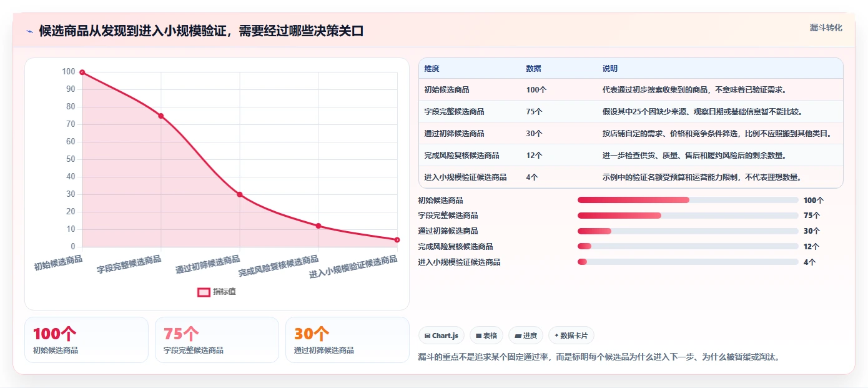Click the 4个 value right of the progress bar
868x388 pixels.
810,262
